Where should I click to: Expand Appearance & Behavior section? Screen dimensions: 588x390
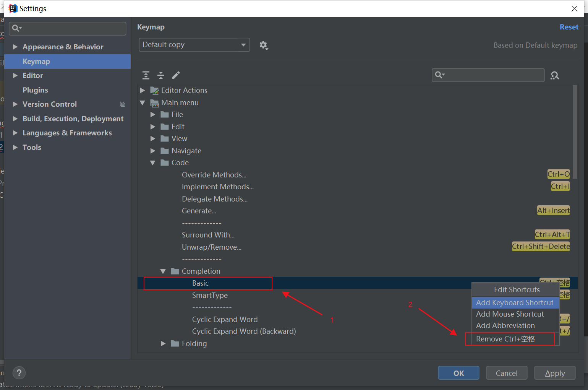click(x=15, y=47)
